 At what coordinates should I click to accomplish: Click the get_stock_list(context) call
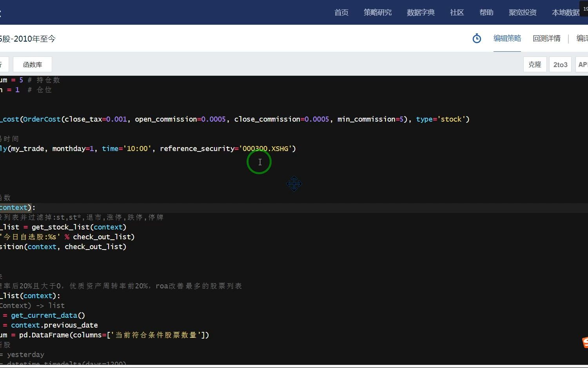pos(79,227)
